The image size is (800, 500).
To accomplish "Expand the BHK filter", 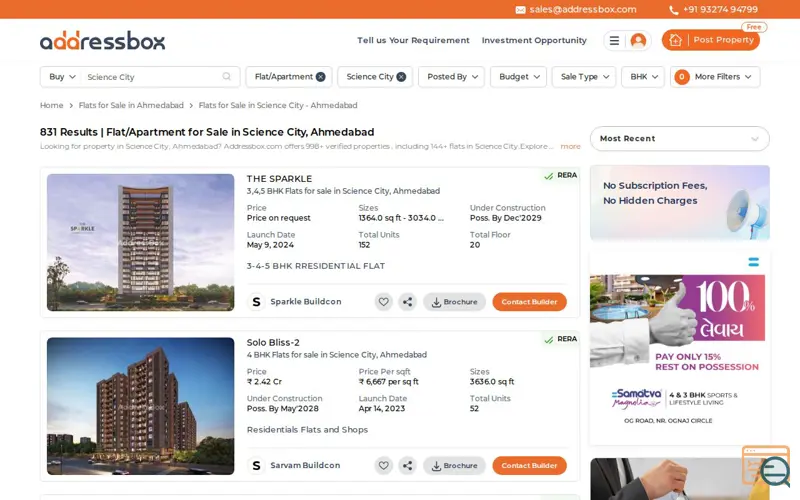I will (643, 77).
